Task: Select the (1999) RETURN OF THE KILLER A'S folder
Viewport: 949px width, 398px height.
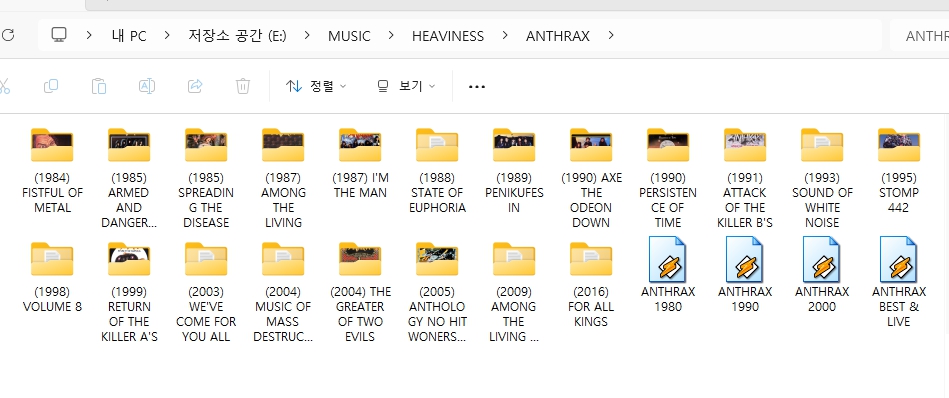Action: [x=129, y=292]
